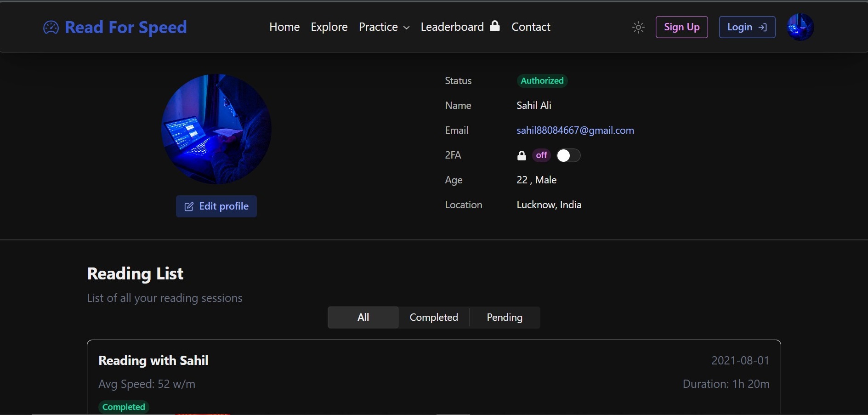This screenshot has width=868, height=415.
Task: Click the pencil icon on Edit profile
Action: [x=189, y=207]
